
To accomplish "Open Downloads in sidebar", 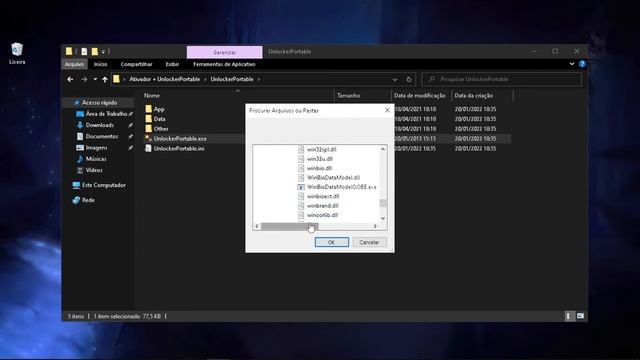I will (100, 125).
